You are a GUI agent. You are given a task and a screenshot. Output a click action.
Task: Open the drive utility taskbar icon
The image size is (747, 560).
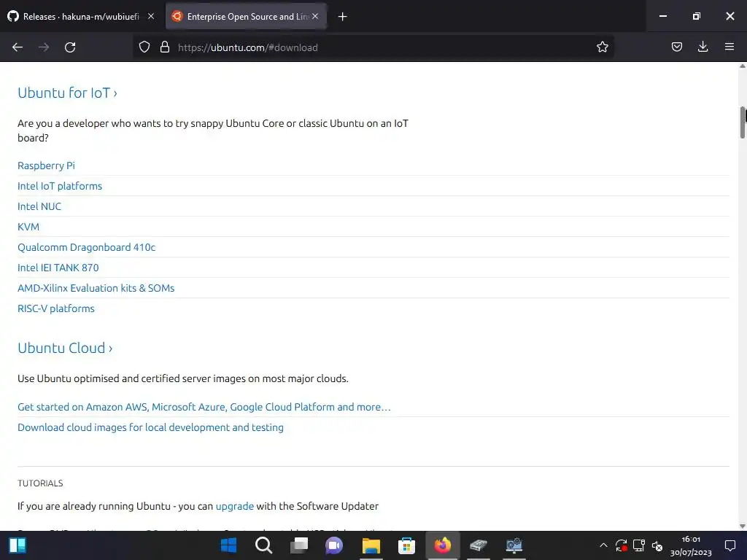479,545
